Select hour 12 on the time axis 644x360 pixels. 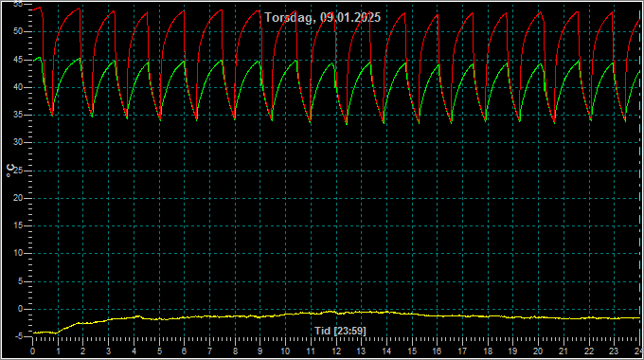pyautogui.click(x=336, y=351)
